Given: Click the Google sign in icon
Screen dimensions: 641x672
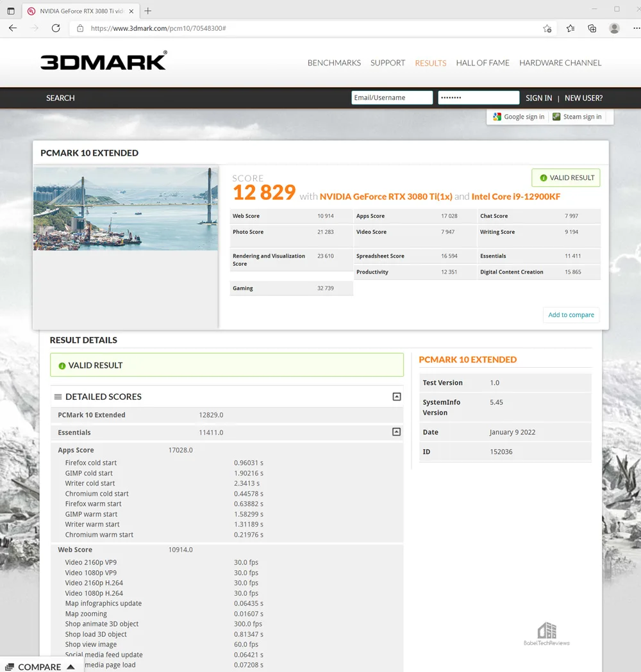Looking at the screenshot, I should [x=497, y=117].
